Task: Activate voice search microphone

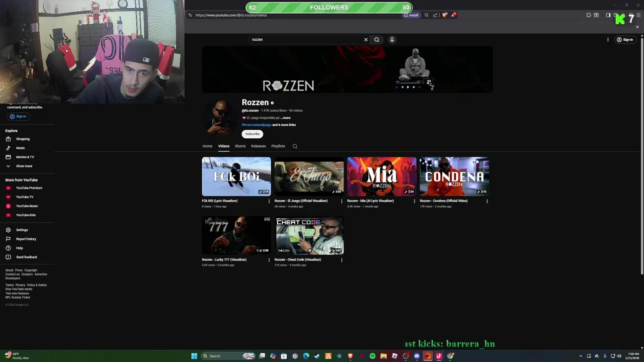Action: (x=392, y=40)
